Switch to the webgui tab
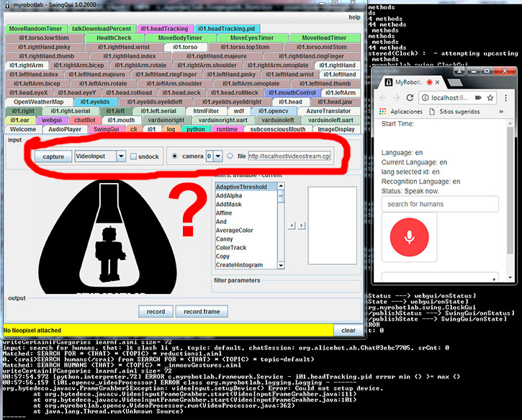Viewport: 522px width, 420px height. (x=52, y=120)
